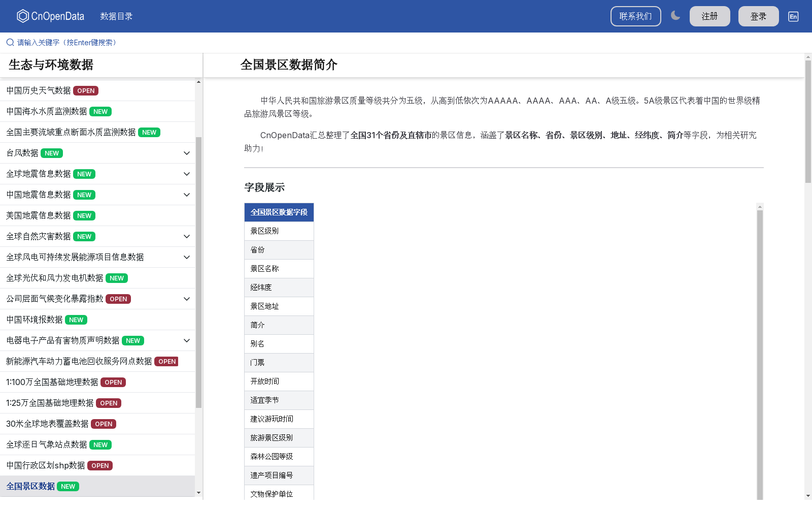Click 文物保护单位 table cell
Screen dimensions: 812x508
pos(279,493)
